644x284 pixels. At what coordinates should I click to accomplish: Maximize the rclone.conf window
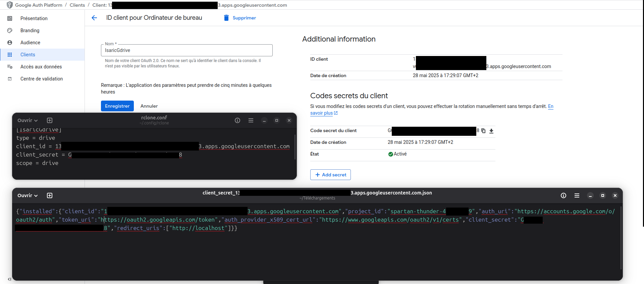click(x=277, y=120)
